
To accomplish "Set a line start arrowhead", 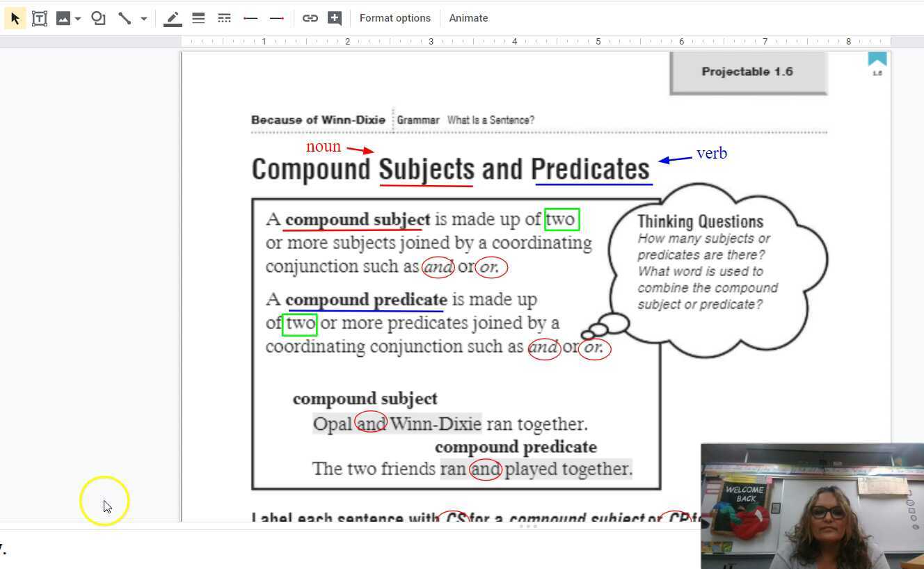I will click(250, 17).
